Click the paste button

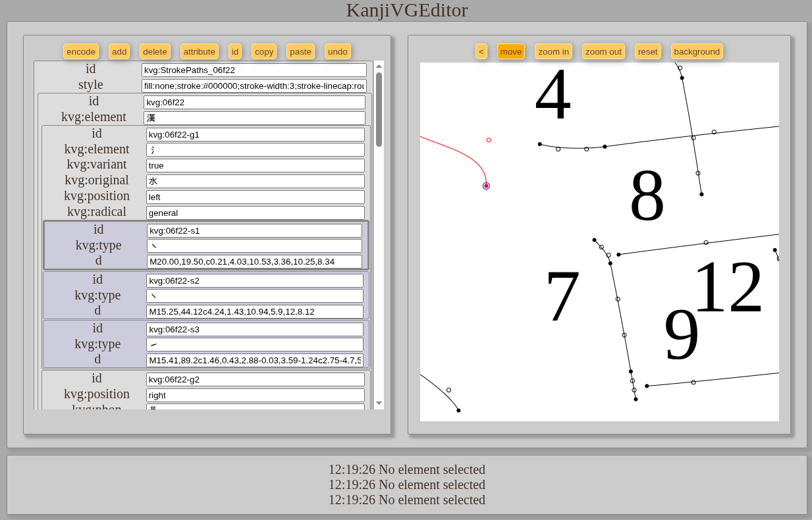(x=300, y=51)
